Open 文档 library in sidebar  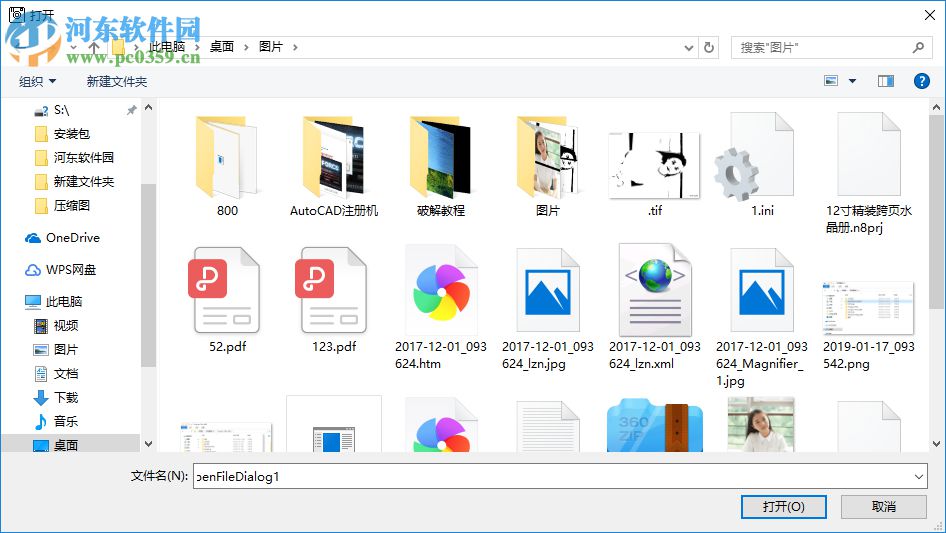(x=56, y=374)
